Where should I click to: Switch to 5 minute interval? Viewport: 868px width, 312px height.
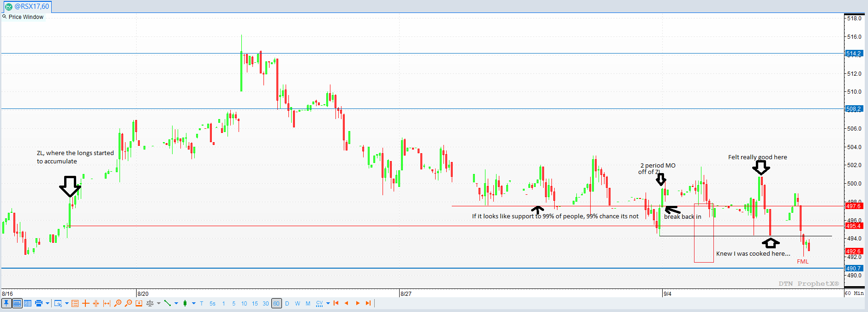234,304
